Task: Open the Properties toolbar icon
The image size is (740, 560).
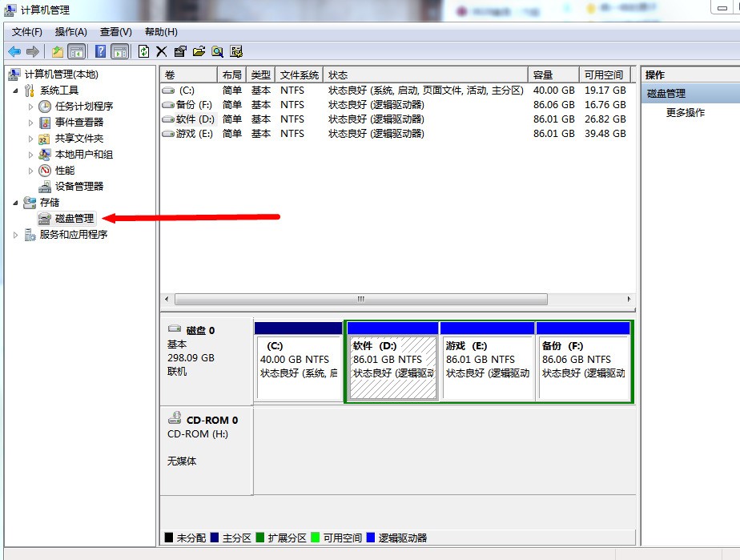Action: point(180,51)
